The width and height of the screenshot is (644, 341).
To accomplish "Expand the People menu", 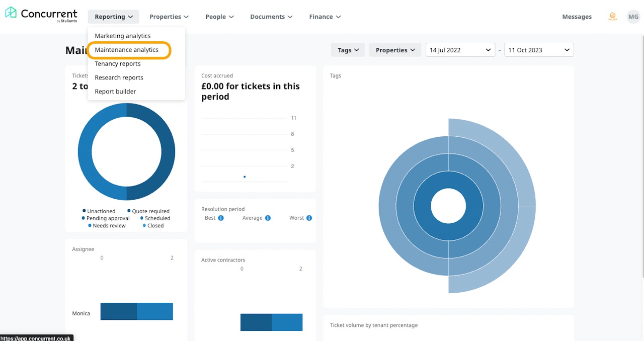I will [220, 17].
